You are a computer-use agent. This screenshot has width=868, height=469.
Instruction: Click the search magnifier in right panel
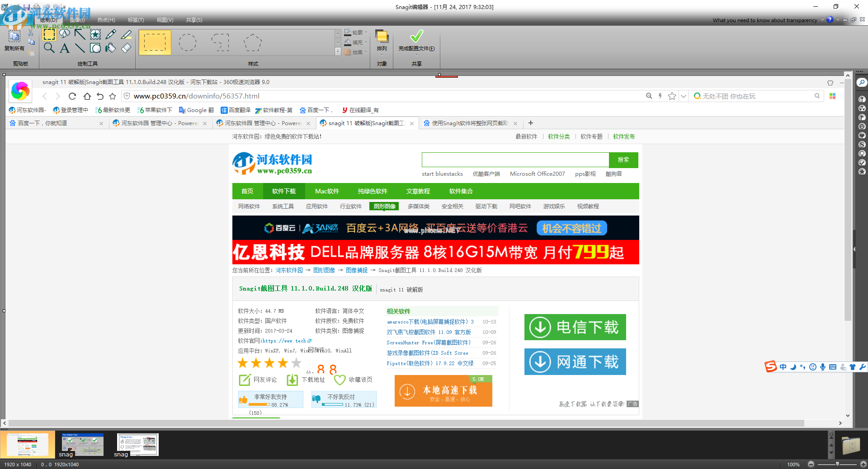tap(862, 82)
